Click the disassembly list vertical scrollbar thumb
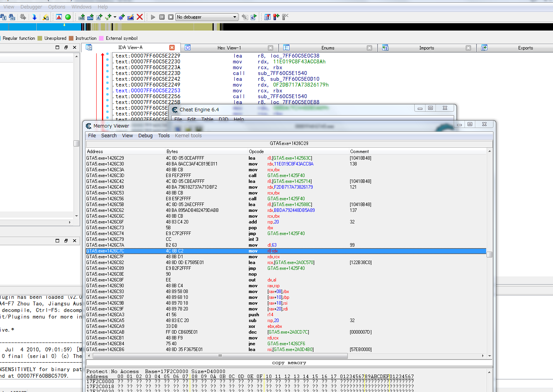The width and height of the screenshot is (553, 392). pos(489,254)
